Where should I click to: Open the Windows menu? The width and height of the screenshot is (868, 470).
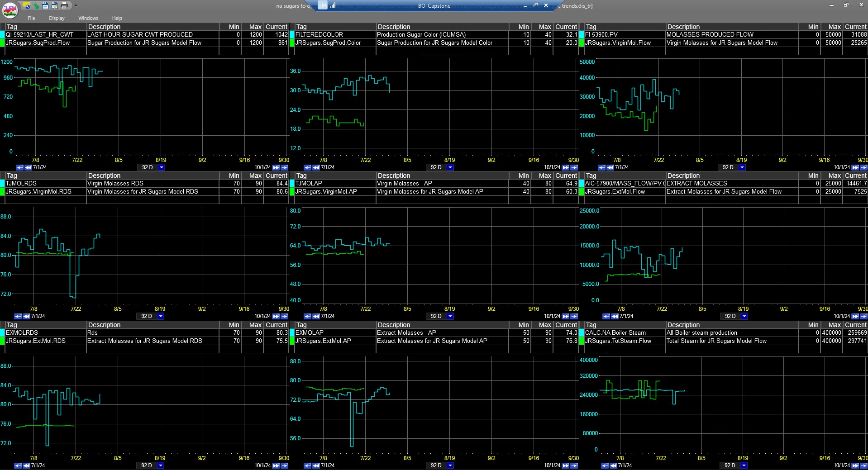[88, 18]
